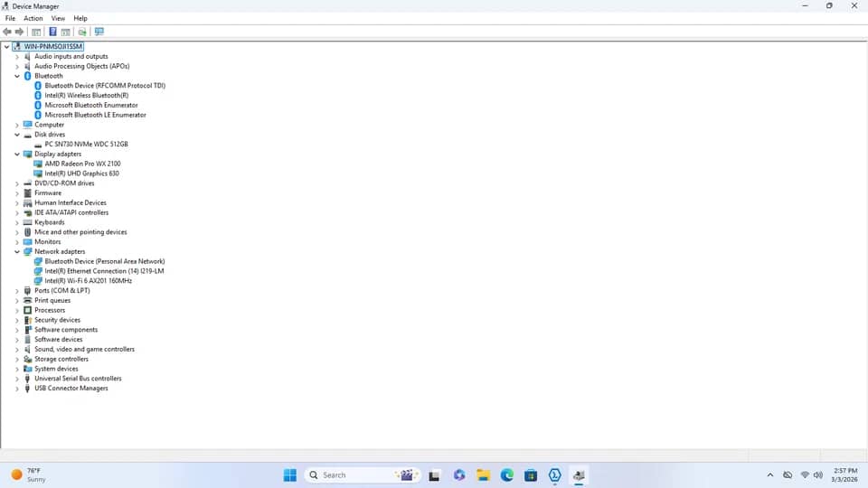Select Bluetooth Device (RFCOMM Protocol TDI)

pos(105,86)
